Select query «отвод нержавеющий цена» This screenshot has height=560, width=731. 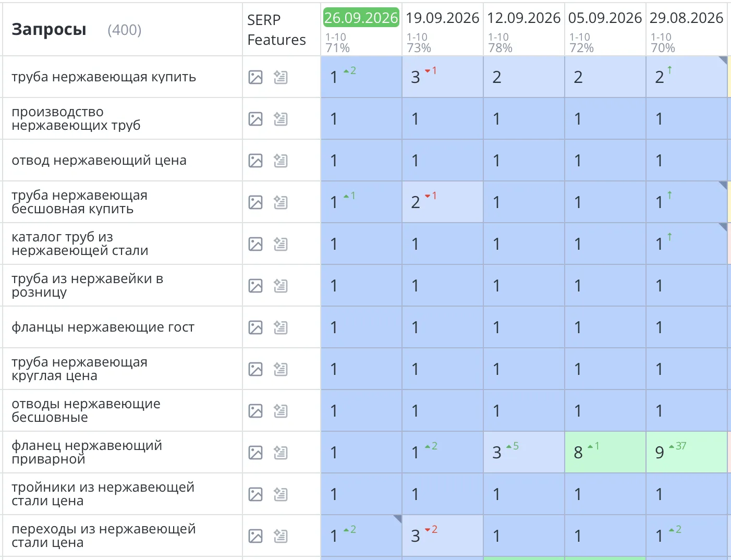[99, 161]
